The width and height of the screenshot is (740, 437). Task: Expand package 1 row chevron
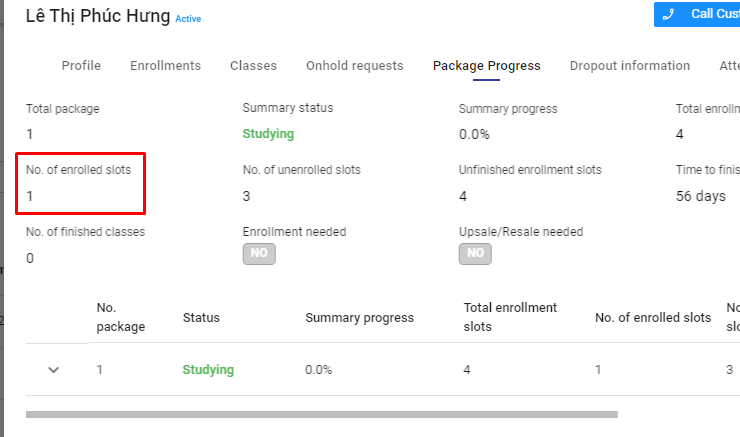54,370
